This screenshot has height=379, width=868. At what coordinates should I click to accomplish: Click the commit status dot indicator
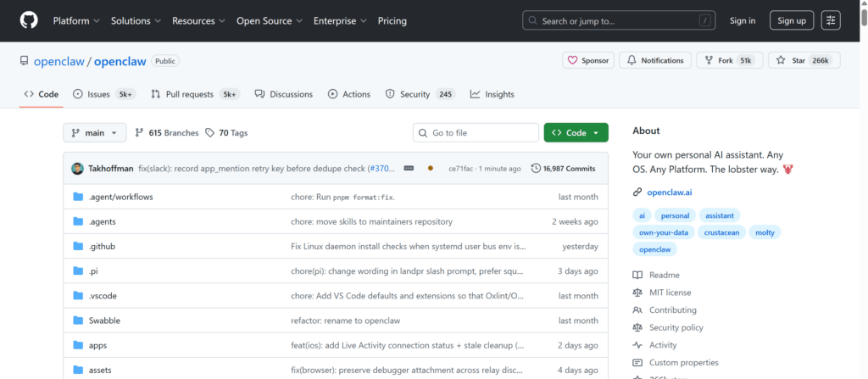[x=431, y=169]
